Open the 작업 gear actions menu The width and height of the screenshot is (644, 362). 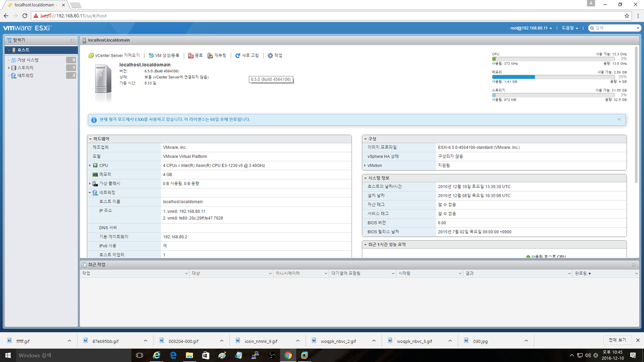coord(275,55)
